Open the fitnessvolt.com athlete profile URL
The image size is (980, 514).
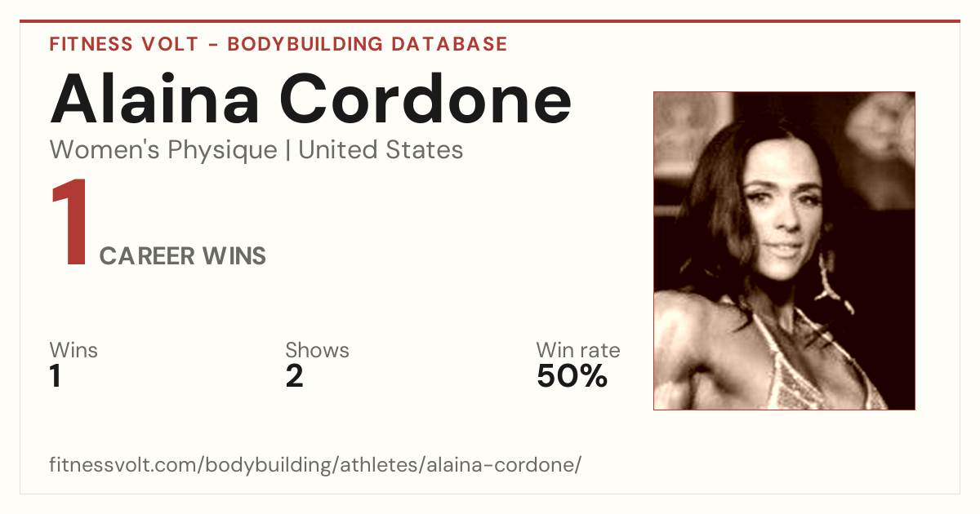coord(315,466)
